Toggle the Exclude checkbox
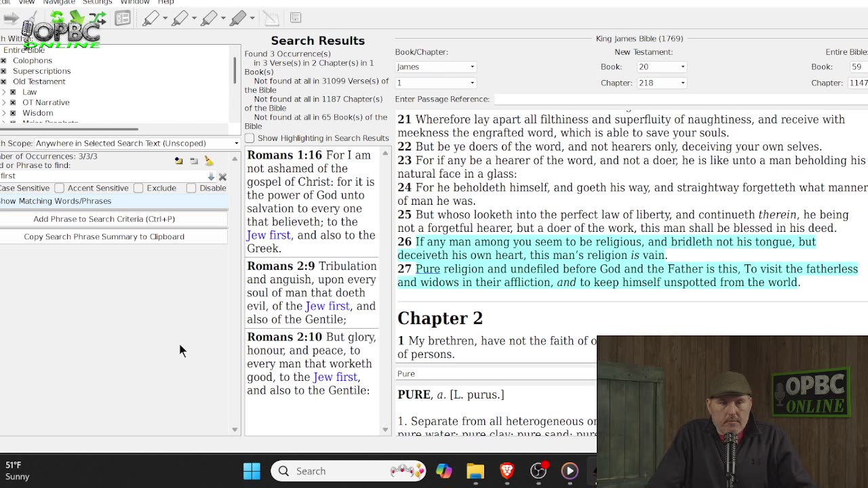This screenshot has width=868, height=488. point(138,188)
